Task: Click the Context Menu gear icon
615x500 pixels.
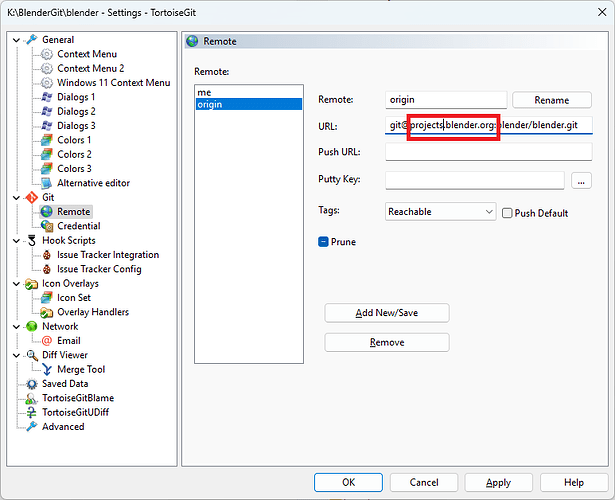Action: coord(47,54)
